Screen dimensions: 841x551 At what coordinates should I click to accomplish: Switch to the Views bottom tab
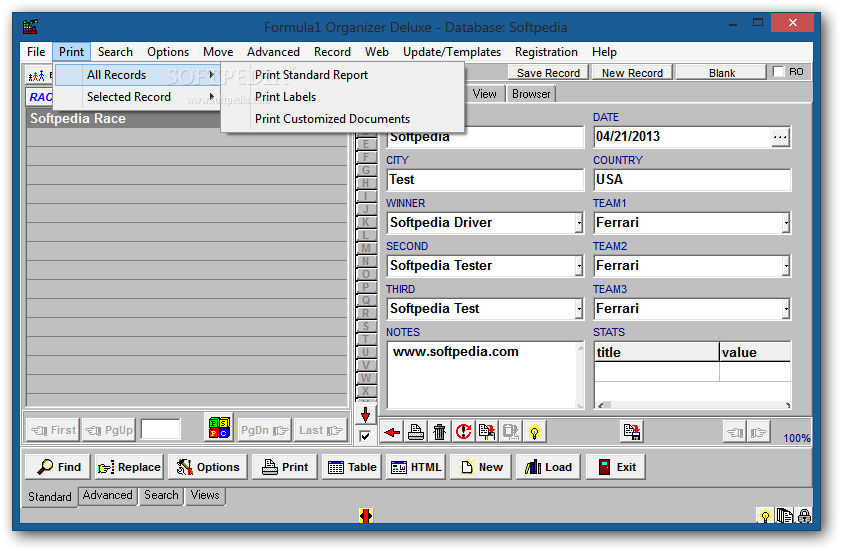[x=205, y=495]
